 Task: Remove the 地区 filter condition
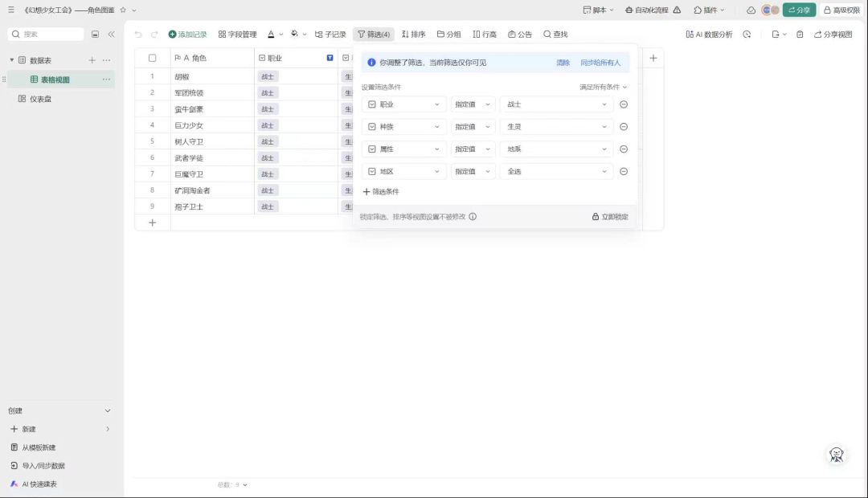pos(624,171)
